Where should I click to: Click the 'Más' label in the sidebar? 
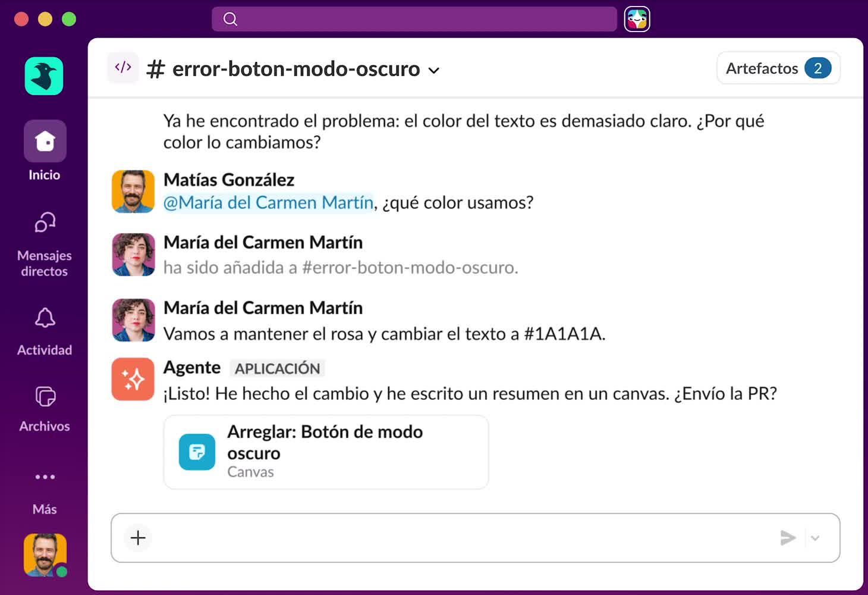pyautogui.click(x=45, y=509)
